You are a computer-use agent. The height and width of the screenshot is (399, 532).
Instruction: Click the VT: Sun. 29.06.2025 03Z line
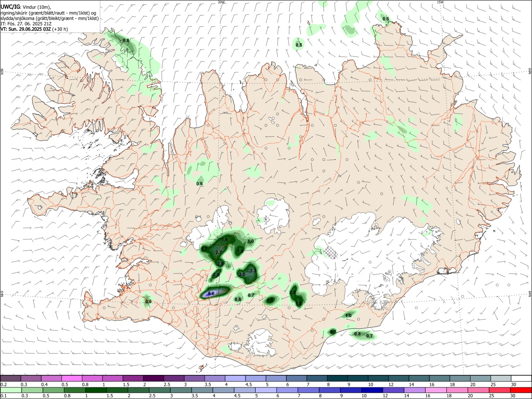(x=34, y=29)
